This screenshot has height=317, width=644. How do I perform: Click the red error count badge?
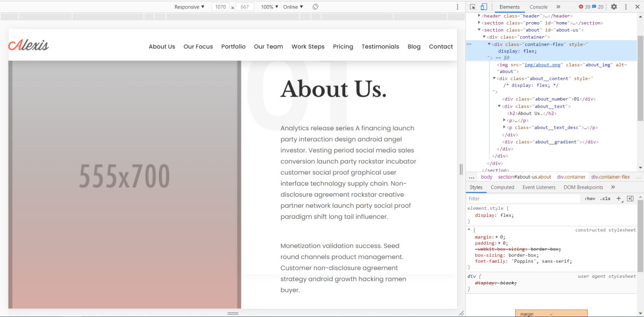[x=584, y=7]
